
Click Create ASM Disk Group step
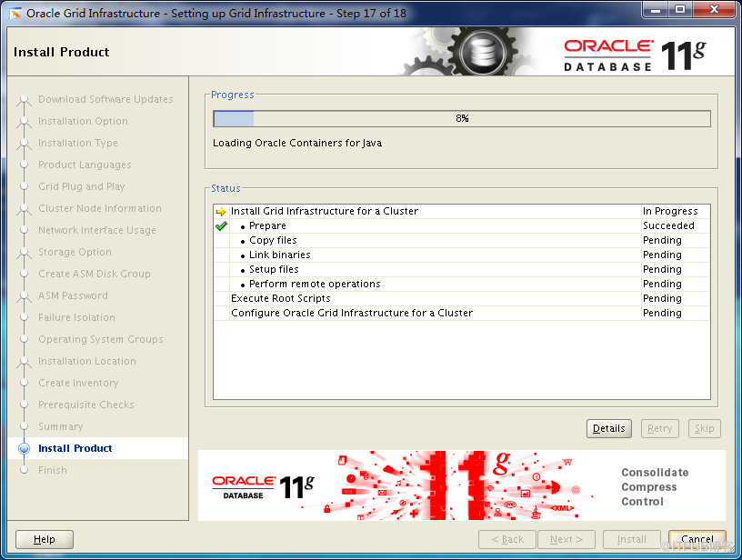tap(95, 274)
